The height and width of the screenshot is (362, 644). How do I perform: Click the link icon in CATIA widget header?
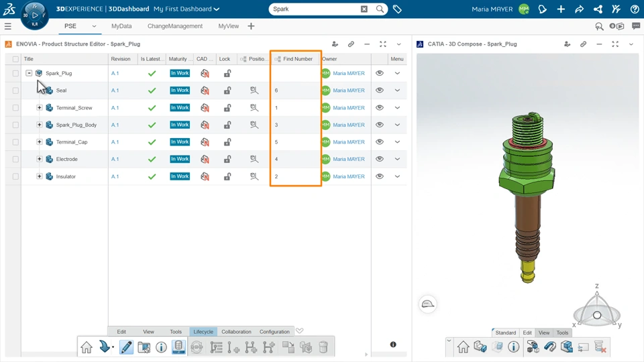click(x=583, y=44)
